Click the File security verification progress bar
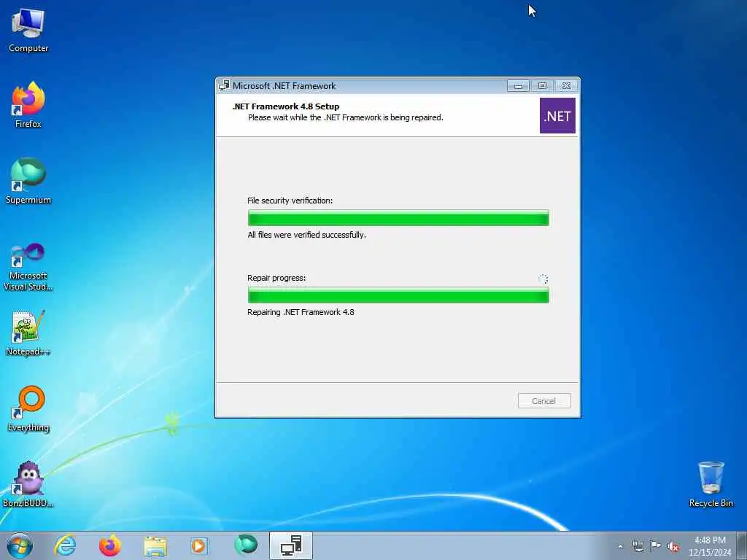The height and width of the screenshot is (560, 747). [398, 217]
